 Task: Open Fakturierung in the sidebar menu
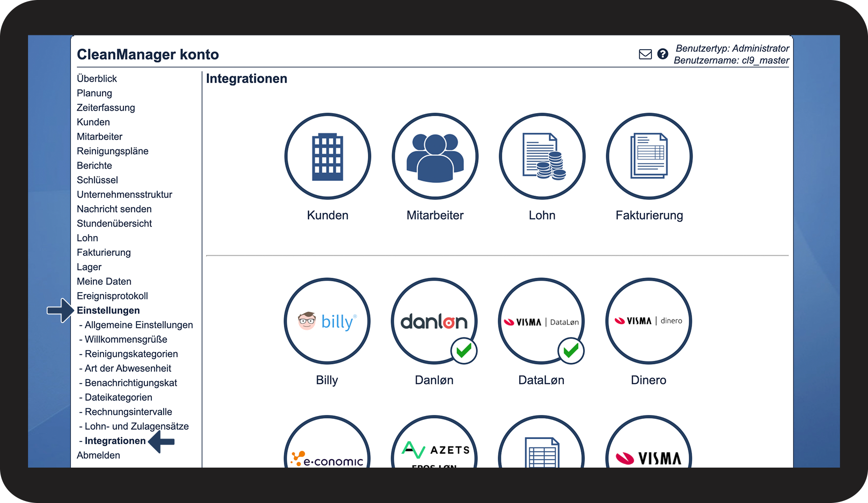point(104,253)
